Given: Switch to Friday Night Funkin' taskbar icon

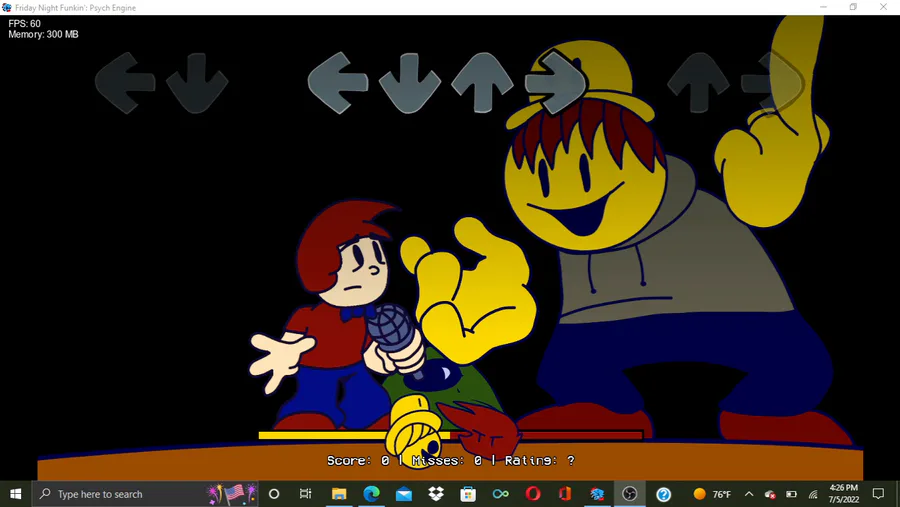Looking at the screenshot, I should (597, 494).
